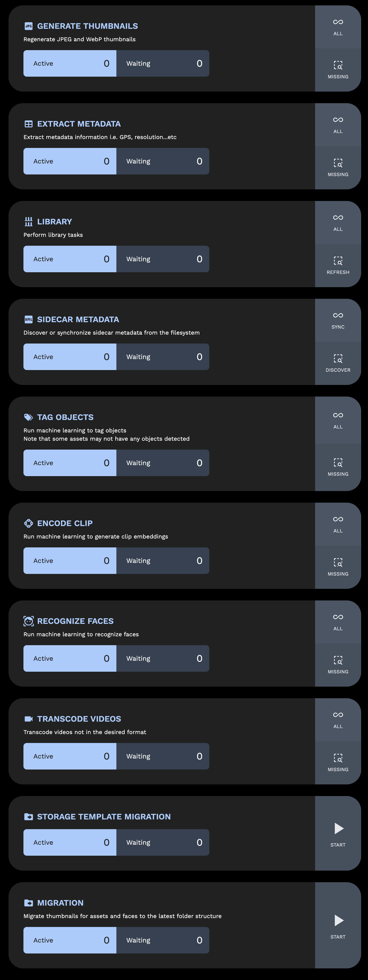Start the Storage Template Migration job
Image resolution: width=368 pixels, height=980 pixels.
coord(338,834)
